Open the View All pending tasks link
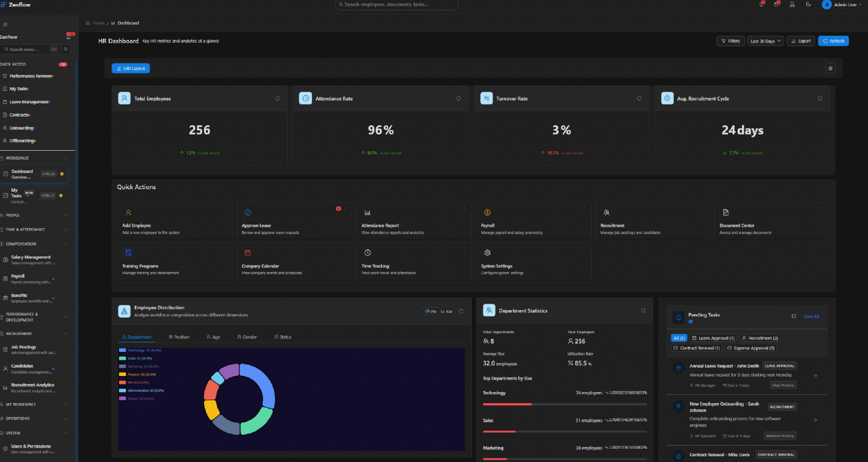 (x=811, y=316)
